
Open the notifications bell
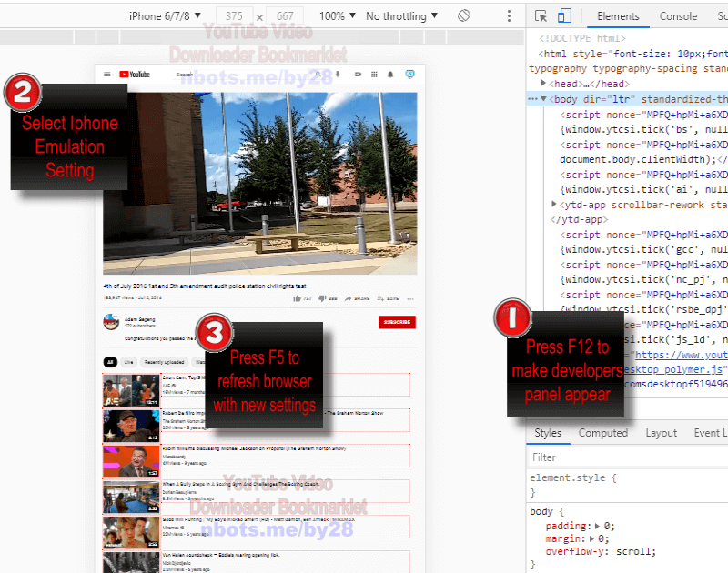(390, 75)
